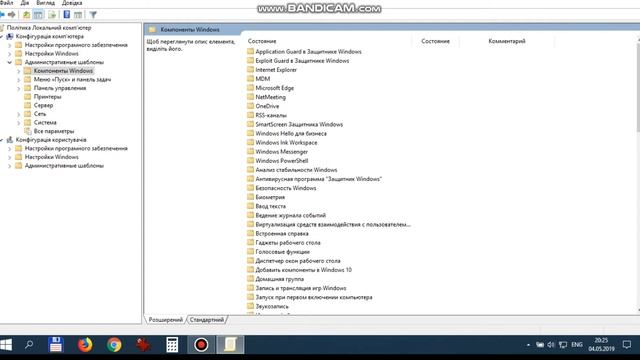Select the NetMeeting folder

click(270, 97)
